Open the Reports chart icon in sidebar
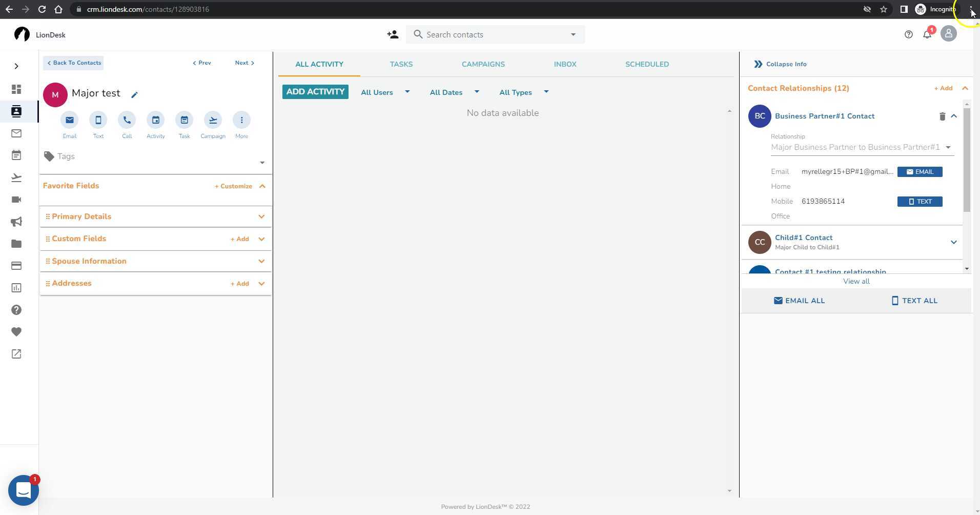Screen dimensions: 980x515 click(16, 287)
